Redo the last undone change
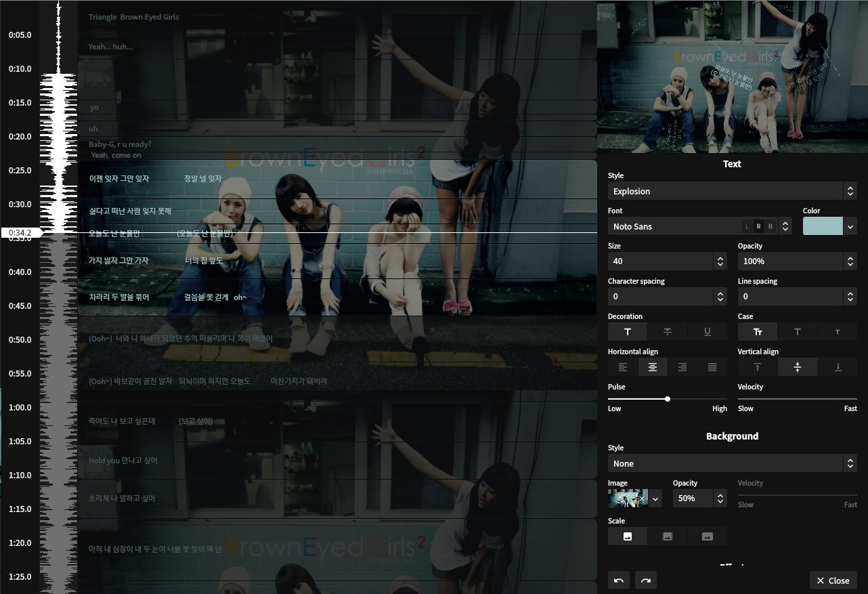868x594 pixels. (x=646, y=580)
